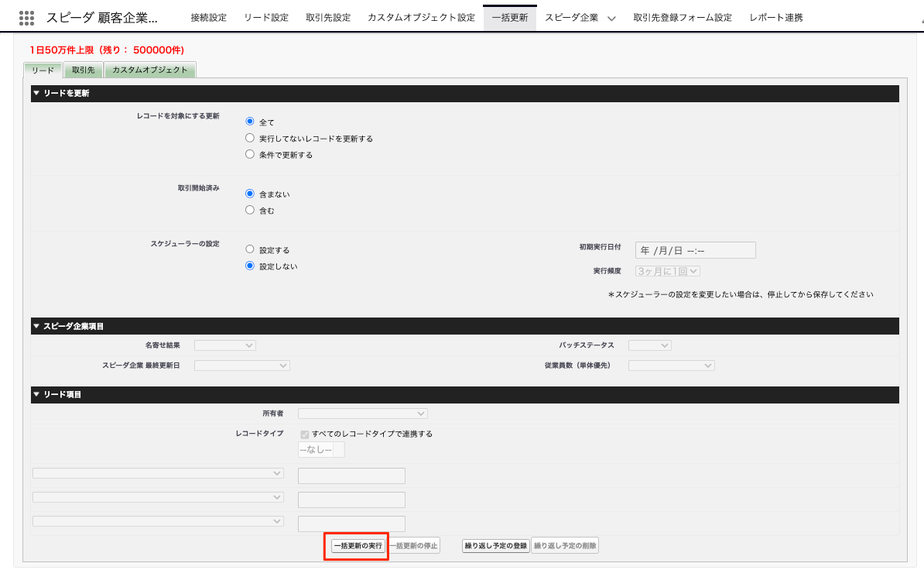Collapse the スピーダ企業項目 section triangle
The height and width of the screenshot is (570, 924).
[x=36, y=326]
